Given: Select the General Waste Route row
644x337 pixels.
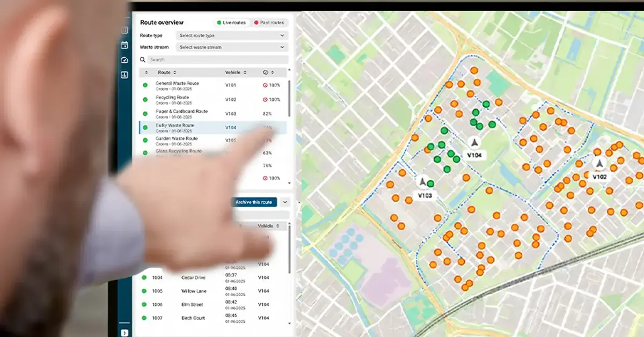Looking at the screenshot, I should pos(213,85).
